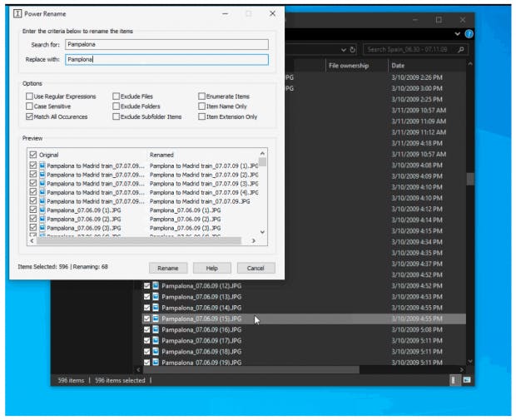
Task: Sort Explorer by the Date column header
Action: 426,66
